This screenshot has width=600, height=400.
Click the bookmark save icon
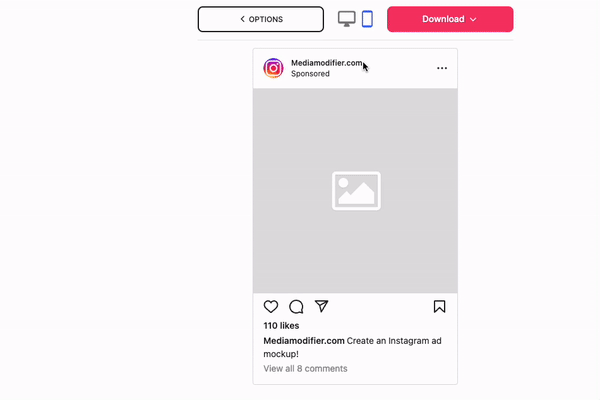coord(439,307)
